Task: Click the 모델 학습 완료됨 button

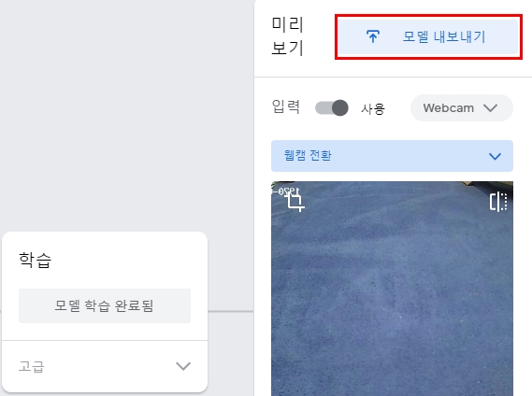Action: [105, 305]
